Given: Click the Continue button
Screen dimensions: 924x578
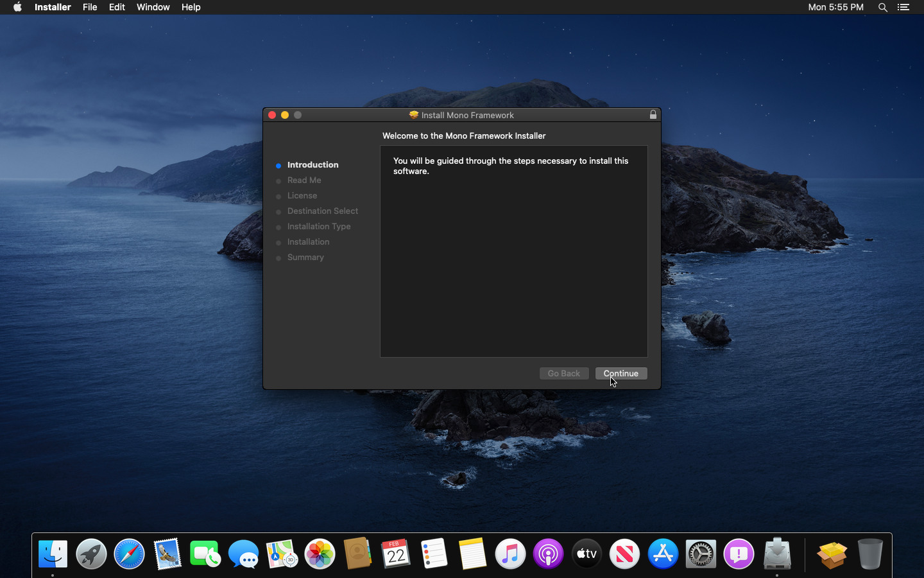Looking at the screenshot, I should pos(620,373).
